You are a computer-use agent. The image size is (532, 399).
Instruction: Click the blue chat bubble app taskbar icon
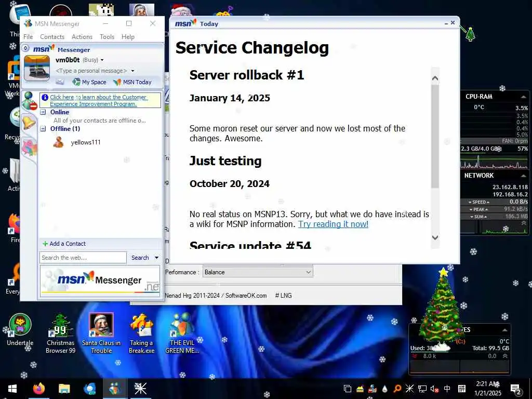[89, 389]
